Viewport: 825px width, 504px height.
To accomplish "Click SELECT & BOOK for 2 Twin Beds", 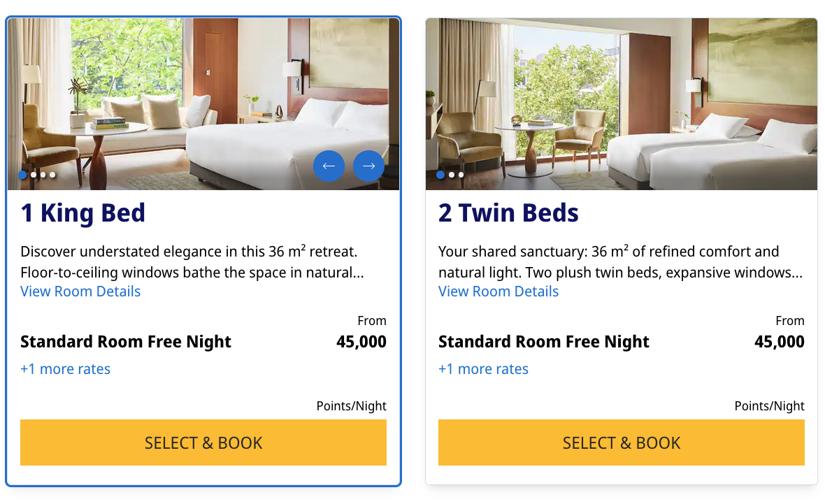I will pyautogui.click(x=622, y=442).
